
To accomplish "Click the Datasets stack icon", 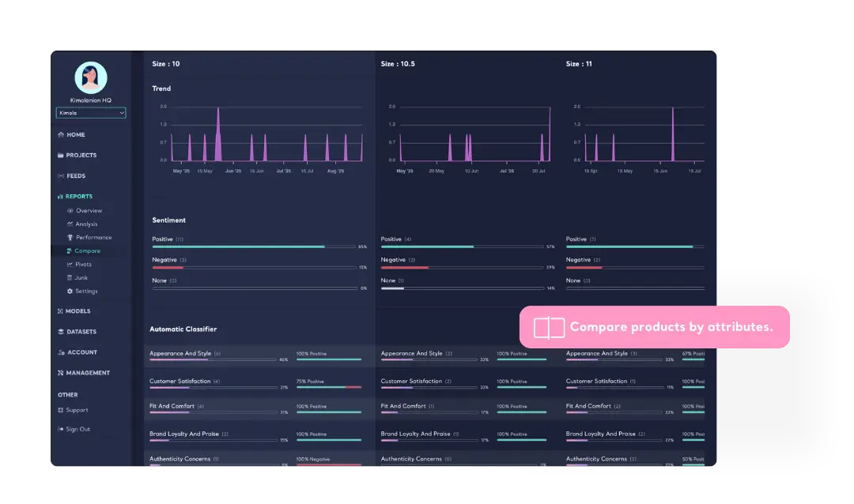I will coord(61,332).
